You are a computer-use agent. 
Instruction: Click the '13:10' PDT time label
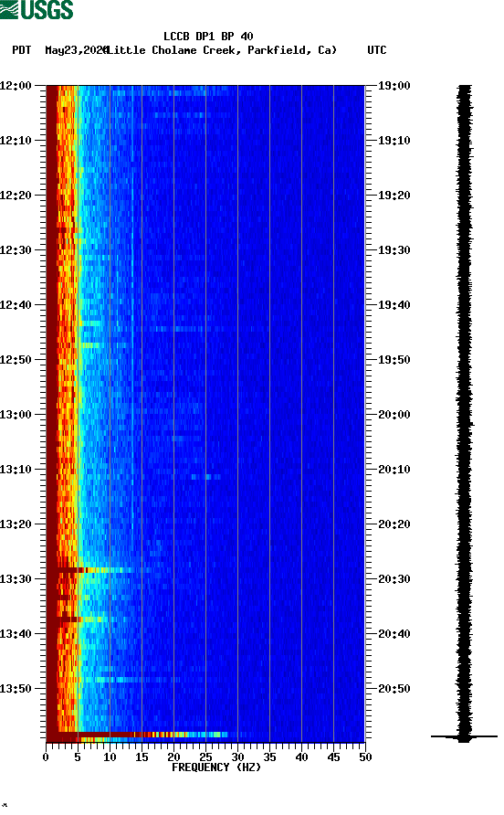(16, 470)
